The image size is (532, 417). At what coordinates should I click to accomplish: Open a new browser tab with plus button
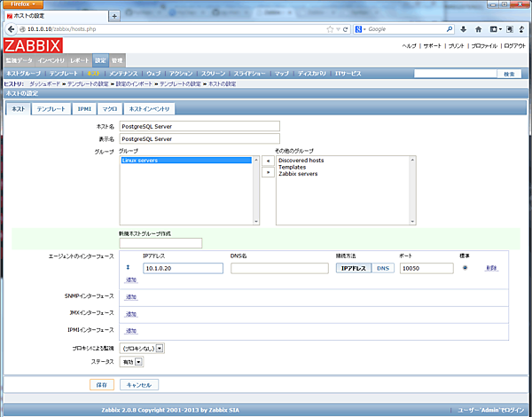click(x=114, y=17)
